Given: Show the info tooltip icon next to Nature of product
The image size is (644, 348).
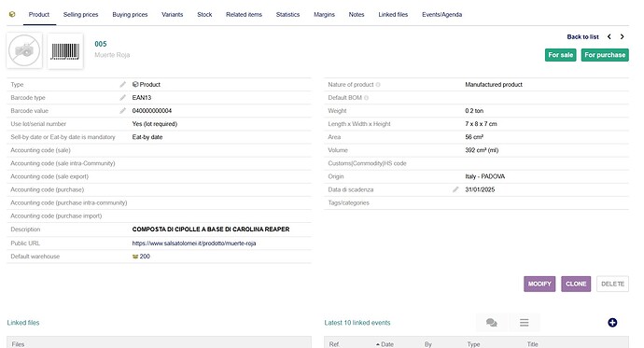Looking at the screenshot, I should pos(378,85).
